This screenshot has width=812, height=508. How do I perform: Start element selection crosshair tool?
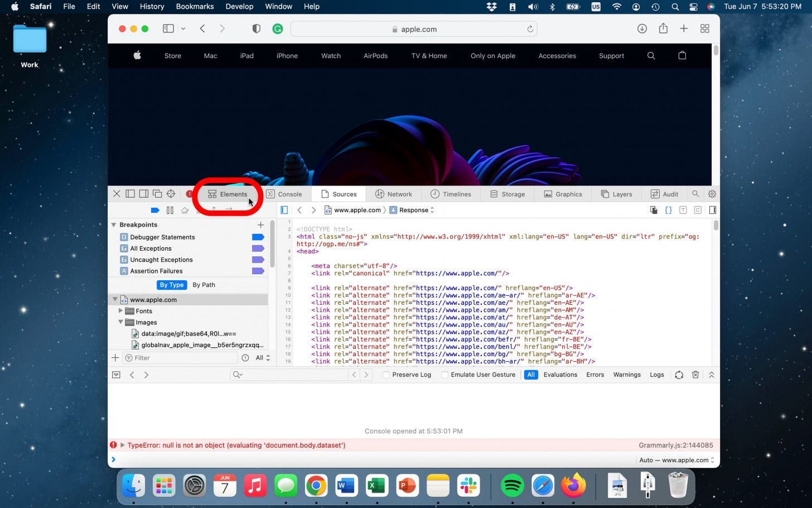[171, 194]
